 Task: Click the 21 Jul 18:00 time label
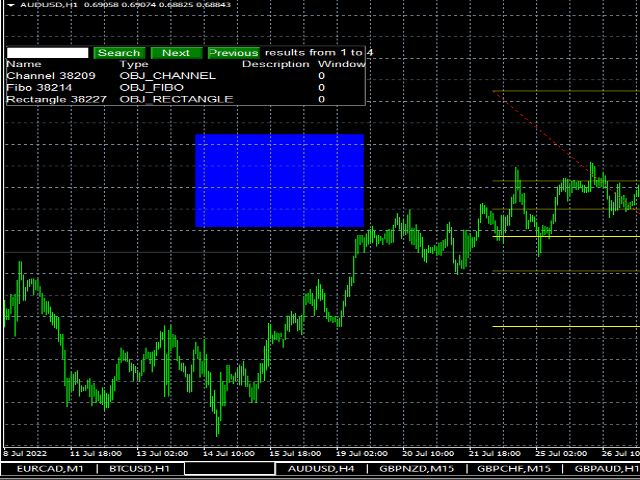tap(495, 454)
